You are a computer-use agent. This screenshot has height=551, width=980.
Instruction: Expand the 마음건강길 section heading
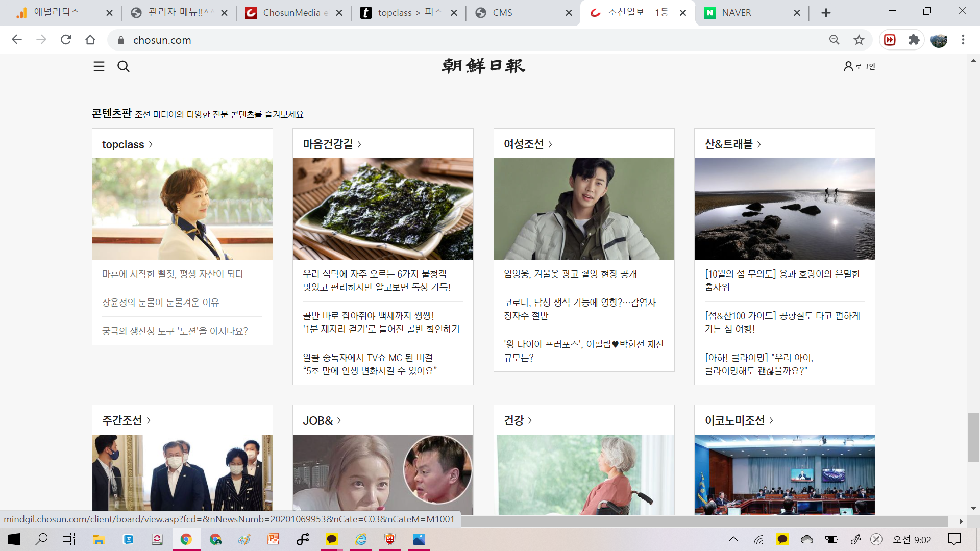[332, 144]
